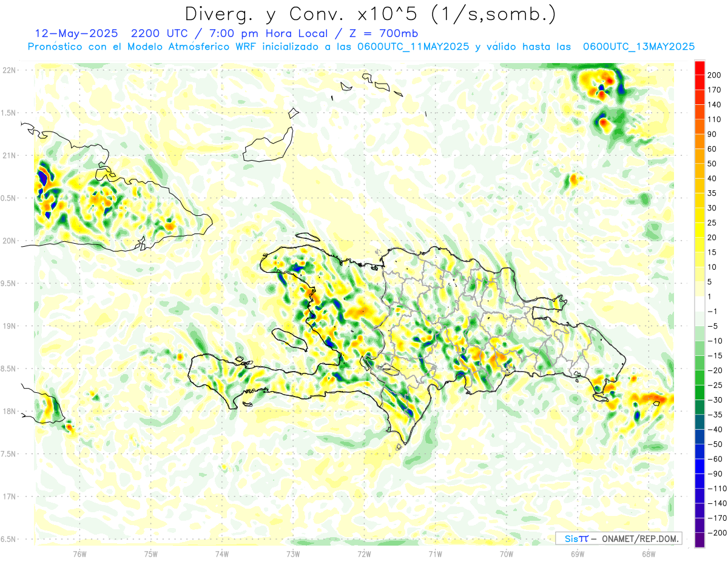Click the colorbar label '-170'
This screenshot has width=728, height=562.
pyautogui.click(x=716, y=518)
